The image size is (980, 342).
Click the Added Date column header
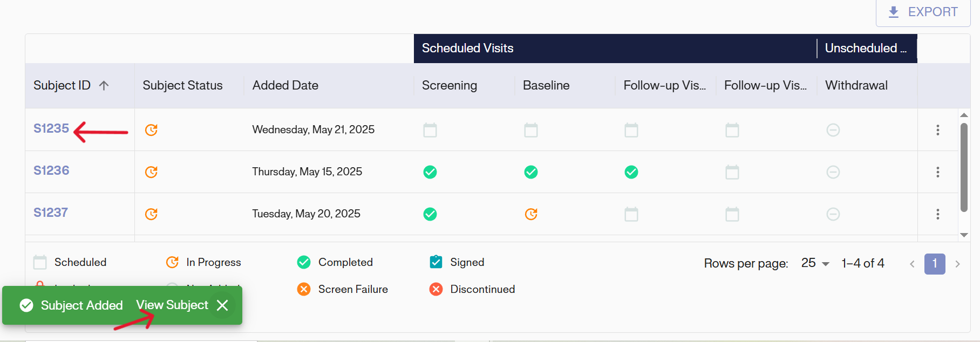click(285, 85)
